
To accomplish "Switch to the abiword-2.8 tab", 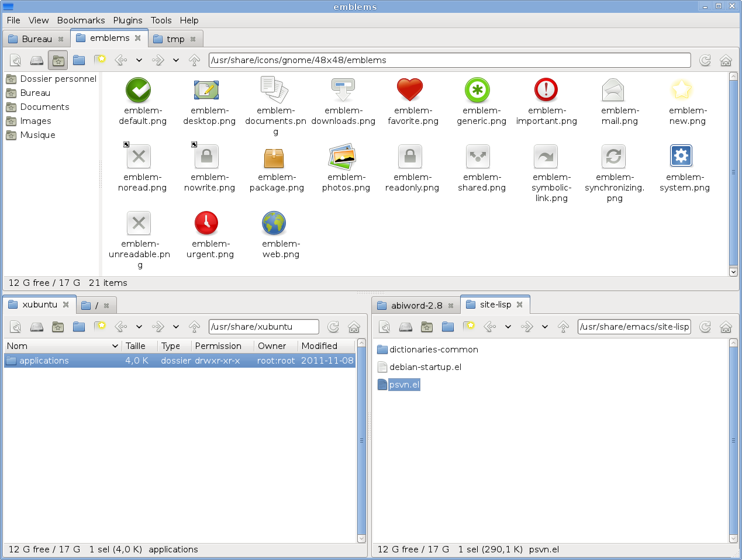I will [416, 305].
